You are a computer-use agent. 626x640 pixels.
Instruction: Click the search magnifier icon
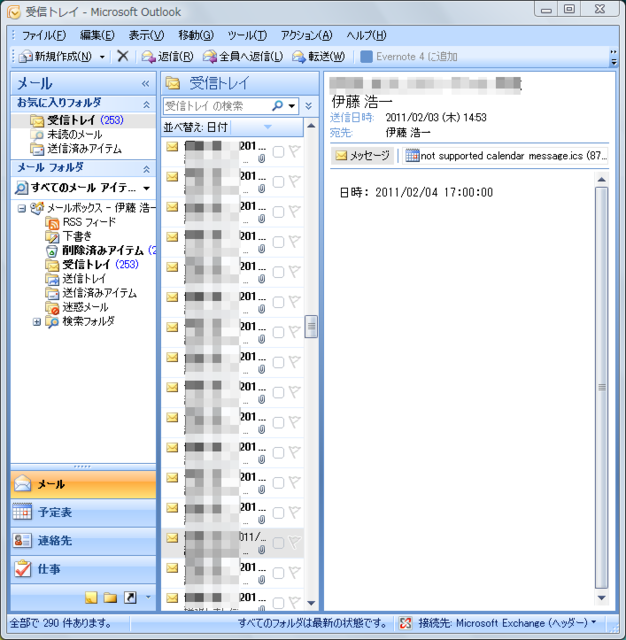(277, 106)
